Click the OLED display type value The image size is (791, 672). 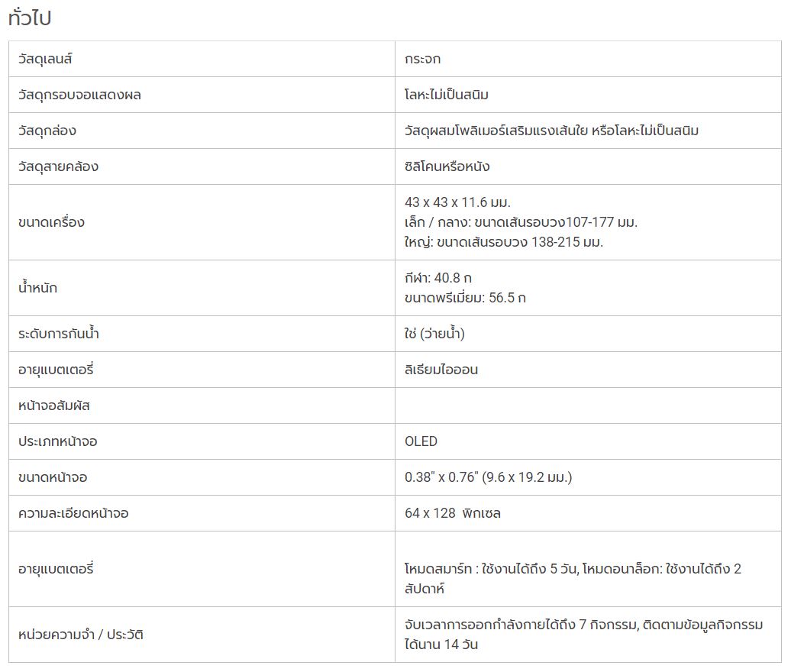421,441
